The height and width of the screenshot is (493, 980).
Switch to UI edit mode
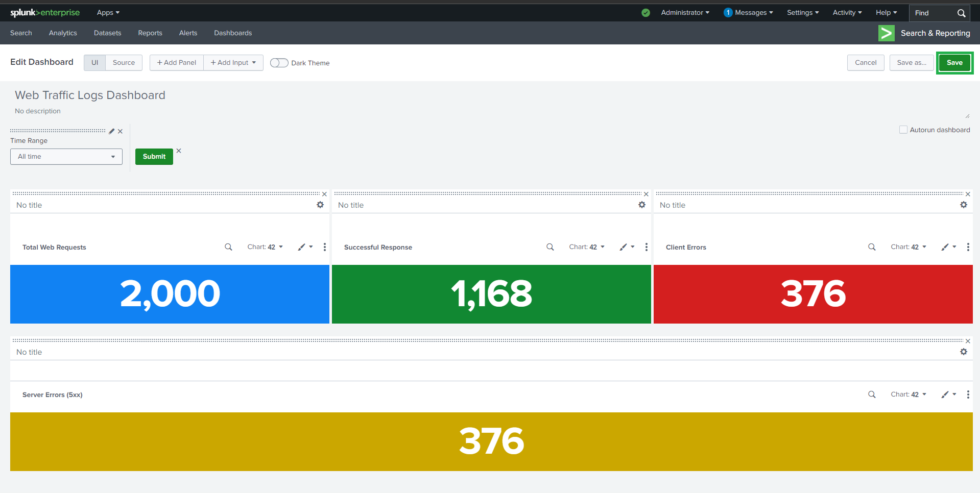coord(94,63)
